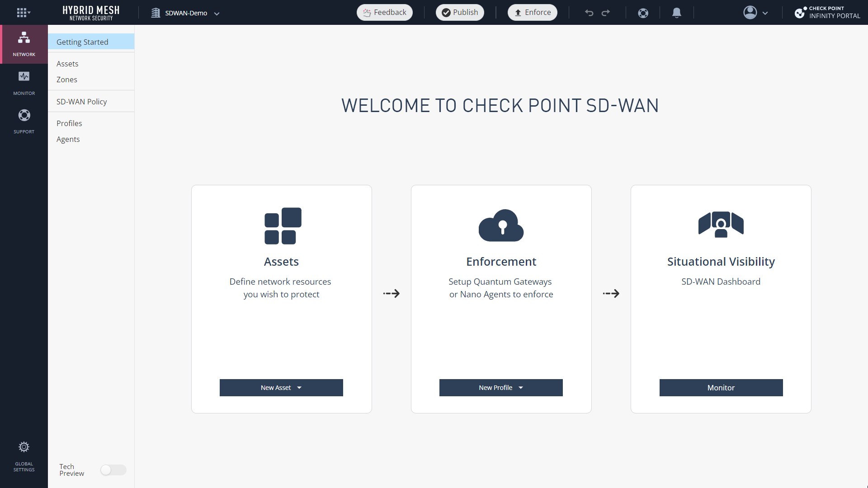Open notifications bell icon
868x488 pixels.
(676, 13)
